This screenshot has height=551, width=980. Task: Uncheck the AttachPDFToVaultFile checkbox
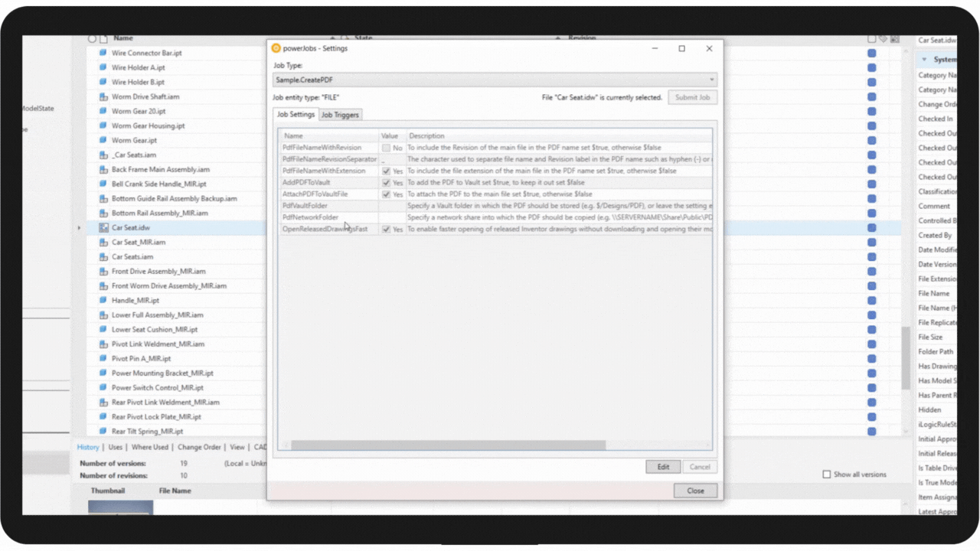pyautogui.click(x=387, y=194)
